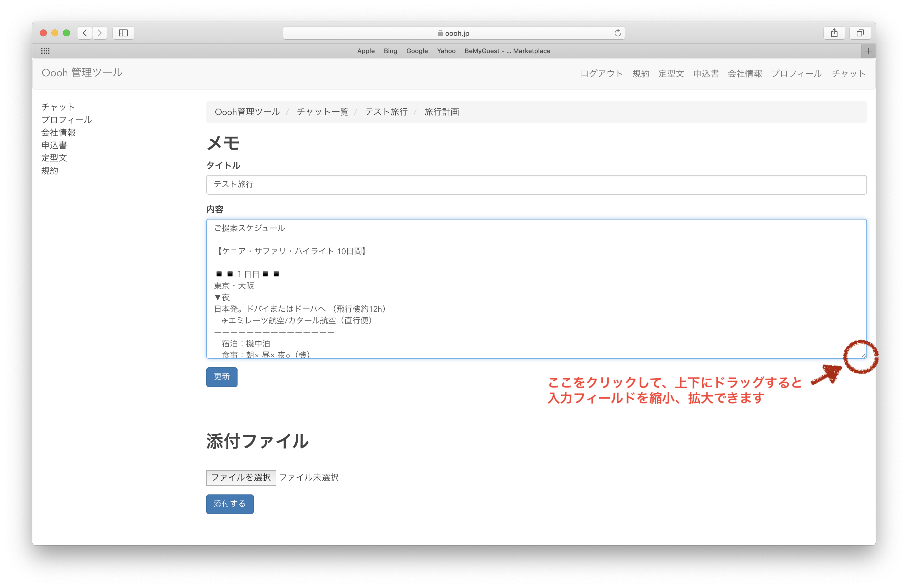Open the favorites grid icon in bookmarks bar
This screenshot has height=588, width=908.
click(x=45, y=51)
